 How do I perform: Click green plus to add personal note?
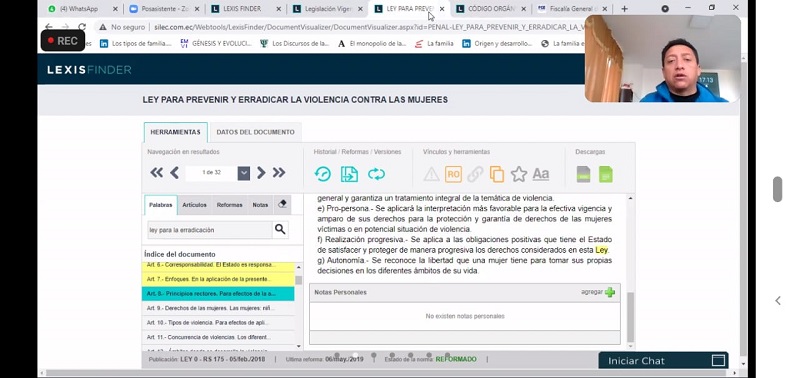pos(610,292)
